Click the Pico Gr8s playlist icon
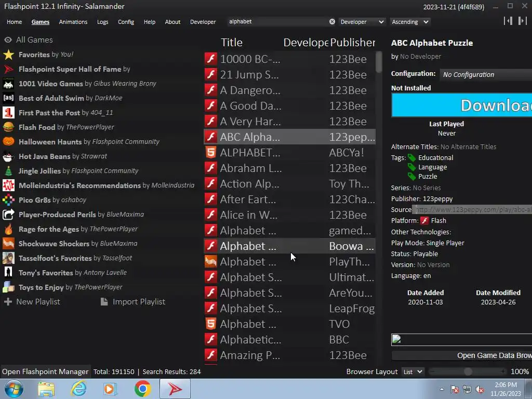The height and width of the screenshot is (399, 532). click(8, 200)
